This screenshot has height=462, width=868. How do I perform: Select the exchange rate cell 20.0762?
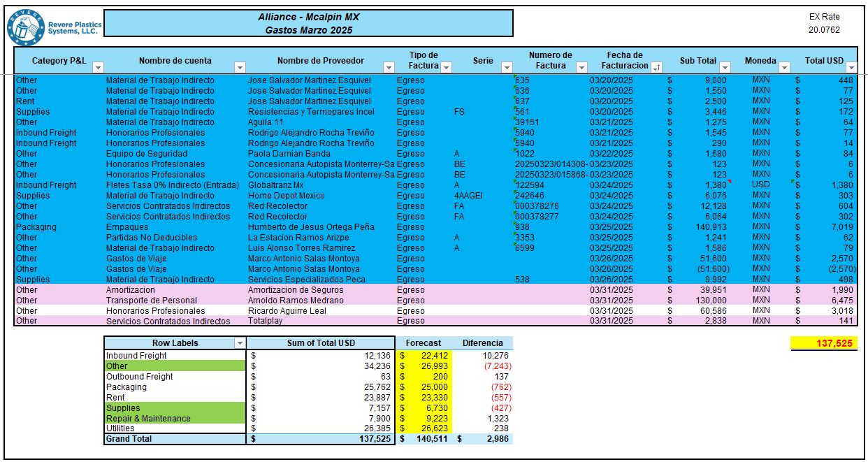click(823, 30)
